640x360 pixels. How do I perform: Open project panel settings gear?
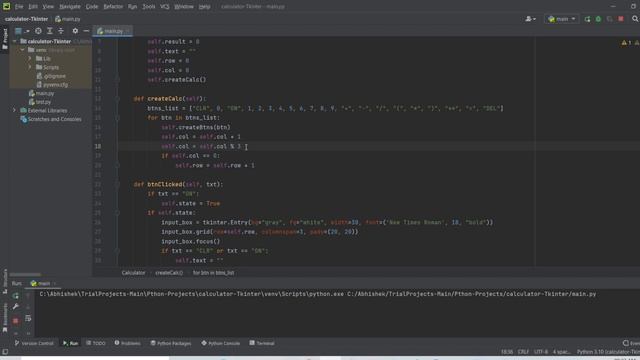75,31
